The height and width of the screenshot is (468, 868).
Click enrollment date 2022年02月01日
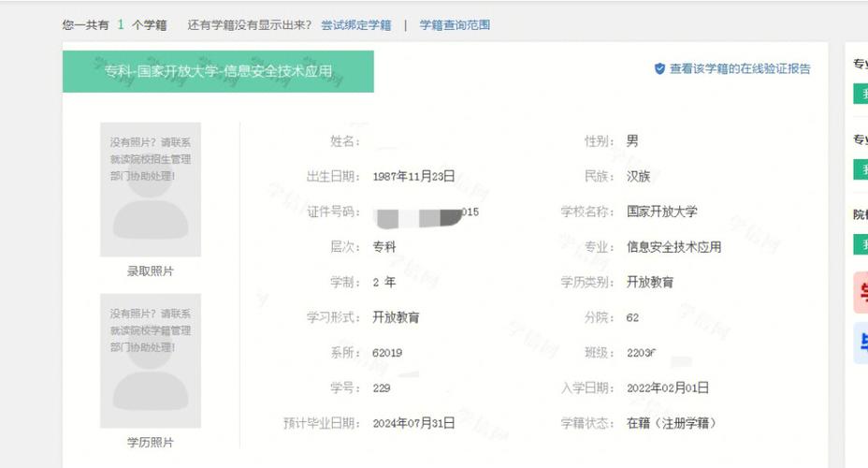tap(668, 388)
